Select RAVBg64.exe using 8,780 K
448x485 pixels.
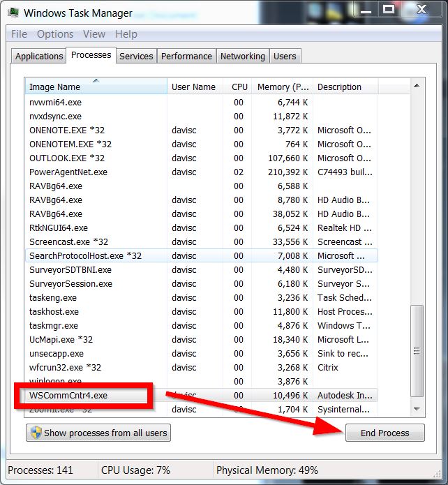pyautogui.click(x=202, y=200)
